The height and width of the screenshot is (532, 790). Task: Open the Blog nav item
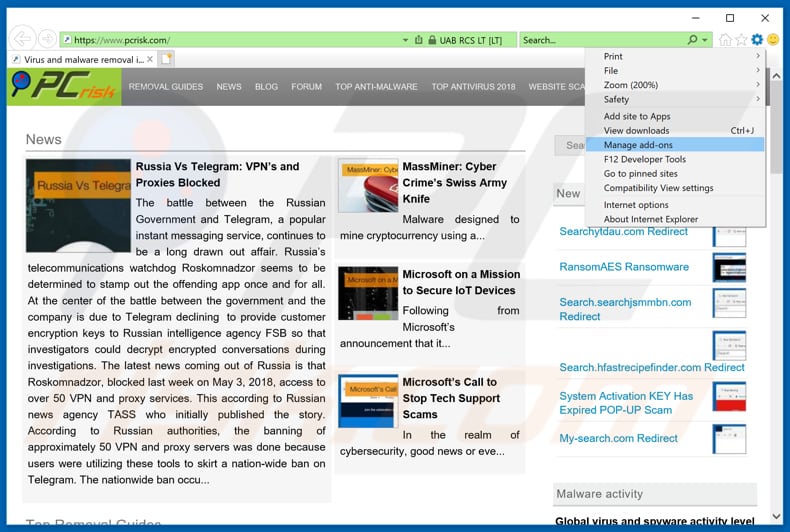click(x=266, y=87)
